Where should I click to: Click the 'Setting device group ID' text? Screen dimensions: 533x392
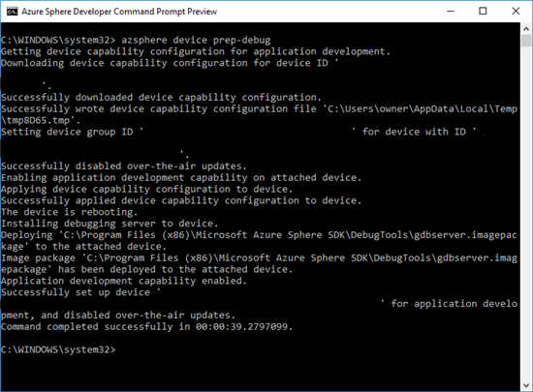coord(67,132)
